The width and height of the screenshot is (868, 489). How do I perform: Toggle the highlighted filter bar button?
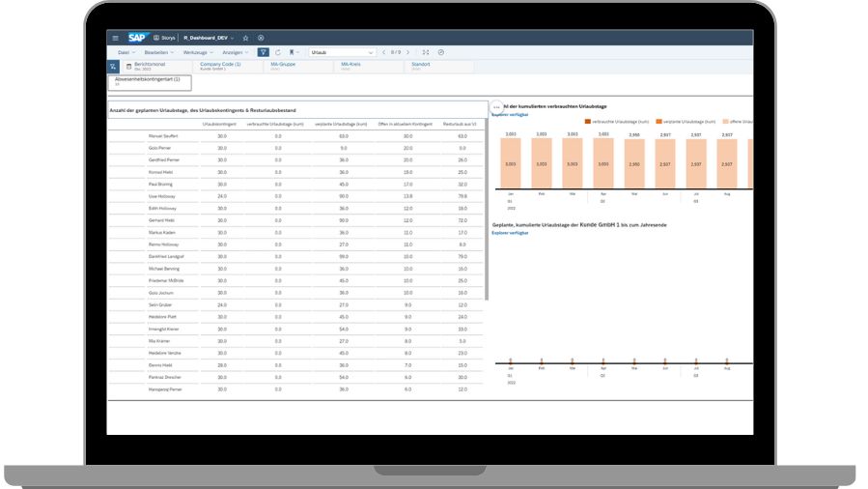point(263,52)
